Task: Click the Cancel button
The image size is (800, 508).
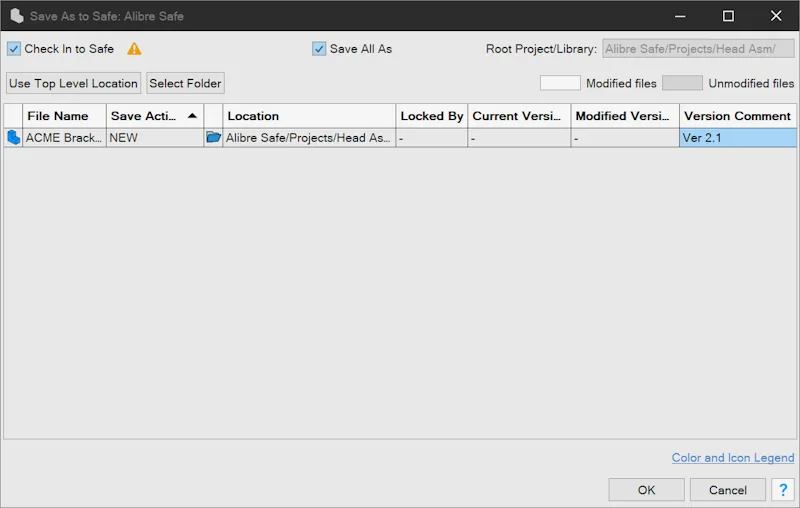Action: tap(728, 490)
